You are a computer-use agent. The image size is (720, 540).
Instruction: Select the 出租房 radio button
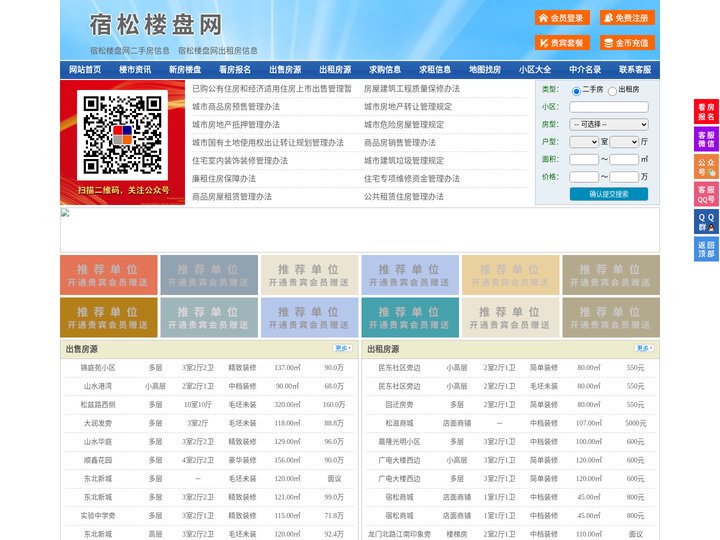click(x=612, y=91)
